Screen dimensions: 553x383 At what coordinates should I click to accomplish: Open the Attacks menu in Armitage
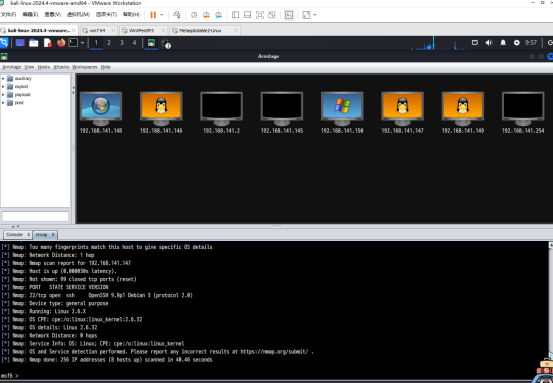(x=61, y=67)
